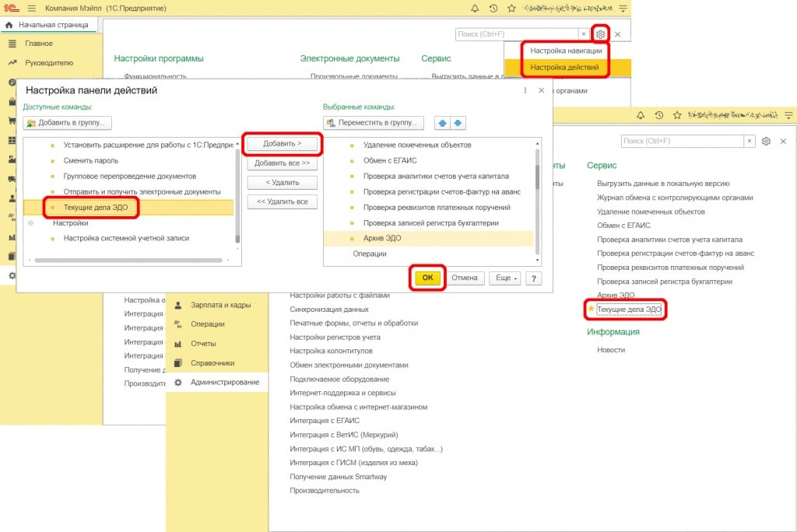797x532 pixels.
Task: Click the star beside Текущие дела ЭДО link
Action: (591, 310)
